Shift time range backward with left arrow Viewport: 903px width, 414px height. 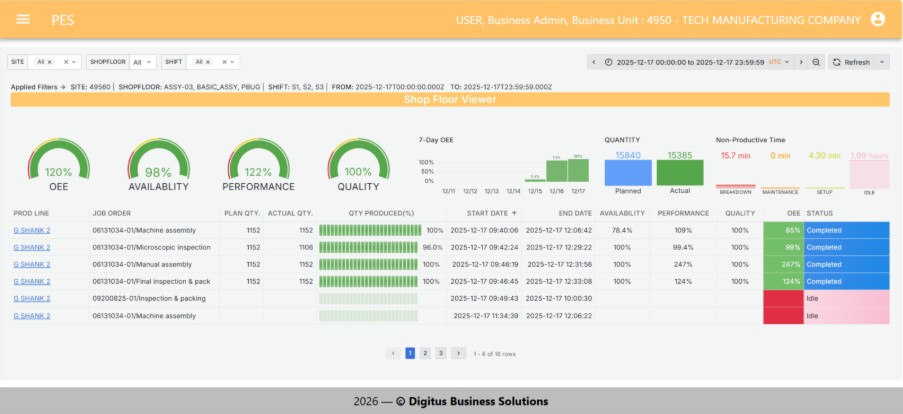[594, 62]
